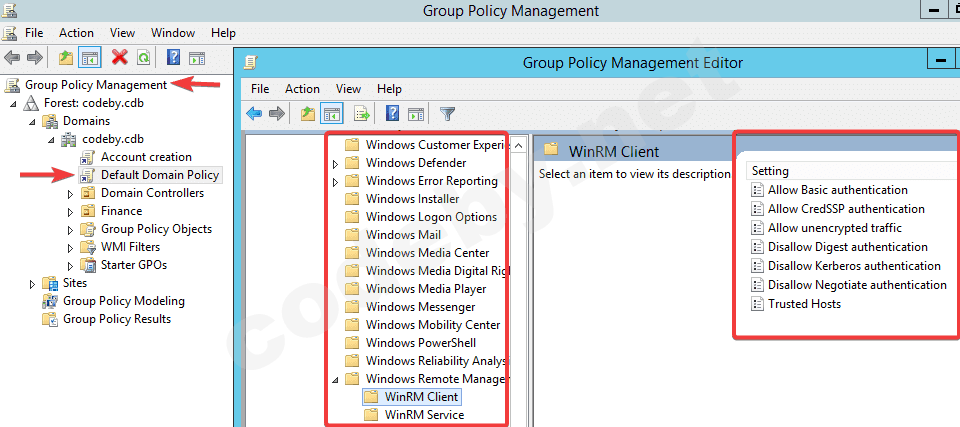Click the Filter funnel icon in editor toolbar
Image resolution: width=960 pixels, height=427 pixels.
pyautogui.click(x=448, y=113)
